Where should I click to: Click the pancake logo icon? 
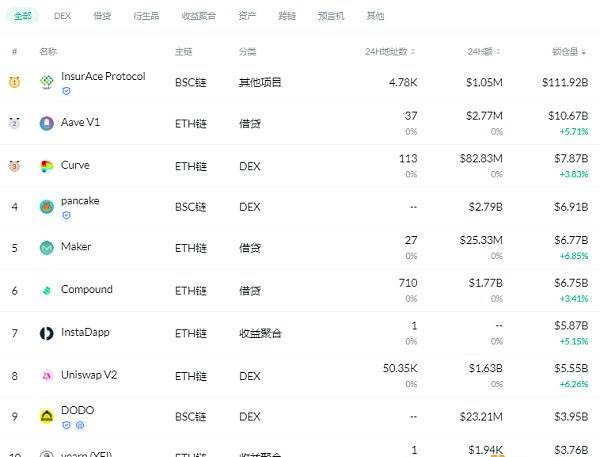(47, 207)
